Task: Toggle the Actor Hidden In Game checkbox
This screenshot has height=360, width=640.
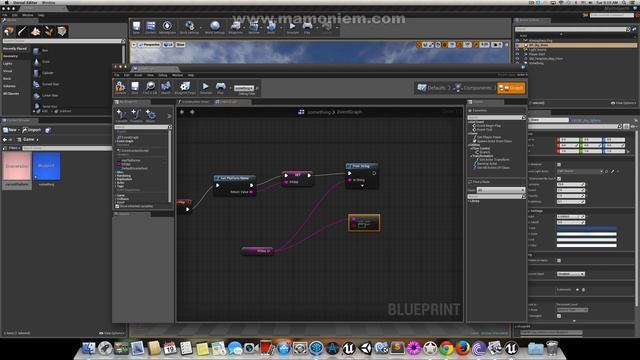Action: (x=559, y=260)
